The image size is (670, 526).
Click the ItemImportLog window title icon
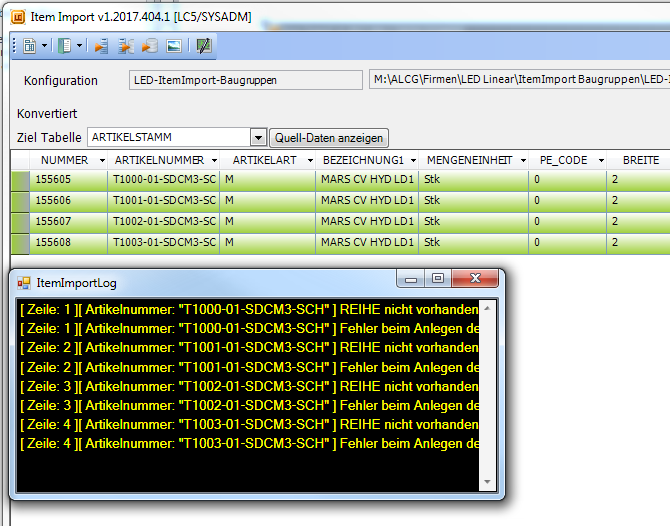[x=24, y=282]
